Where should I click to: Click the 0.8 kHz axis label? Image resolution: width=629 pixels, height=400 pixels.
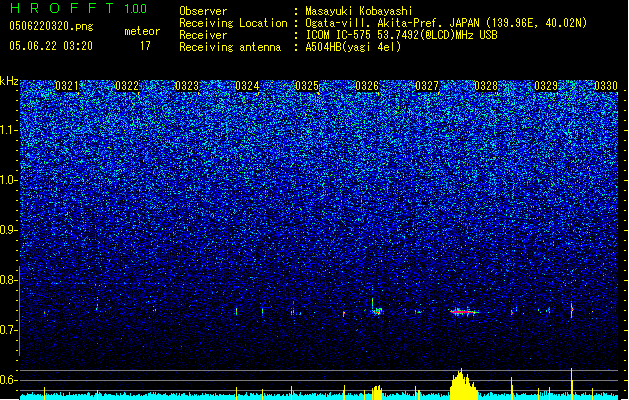click(x=8, y=280)
